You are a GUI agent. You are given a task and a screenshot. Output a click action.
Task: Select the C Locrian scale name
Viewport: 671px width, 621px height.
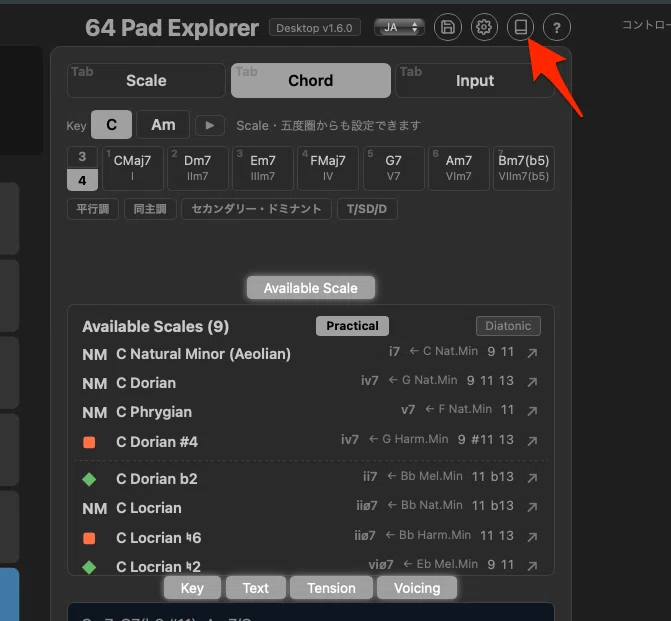(149, 508)
